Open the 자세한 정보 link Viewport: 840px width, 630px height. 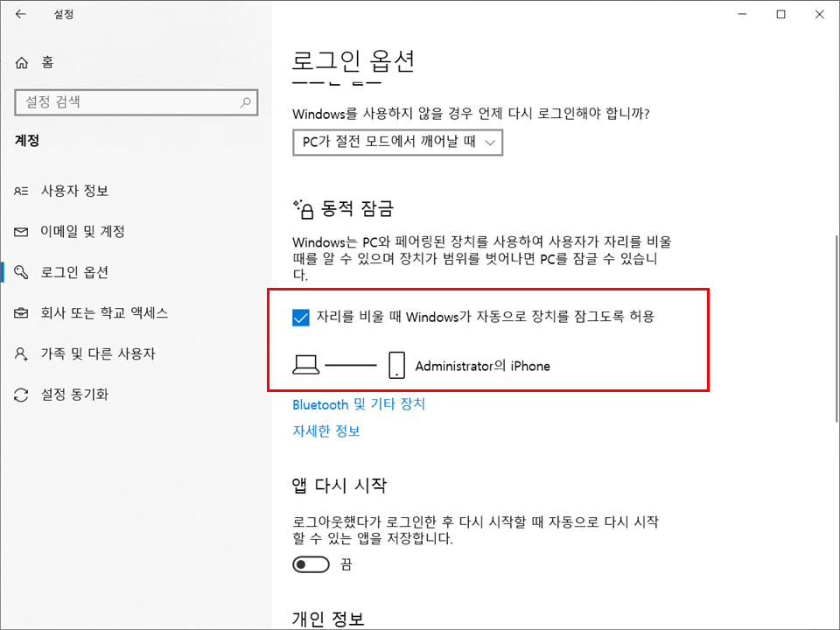[326, 431]
